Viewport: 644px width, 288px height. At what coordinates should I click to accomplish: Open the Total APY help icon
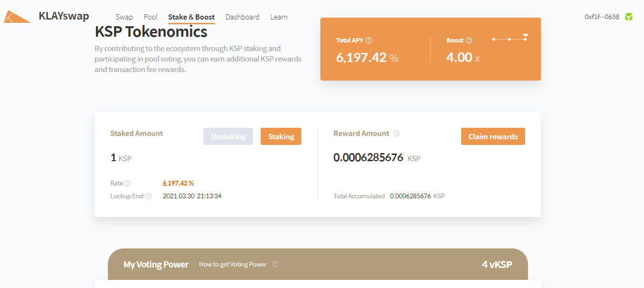369,41
